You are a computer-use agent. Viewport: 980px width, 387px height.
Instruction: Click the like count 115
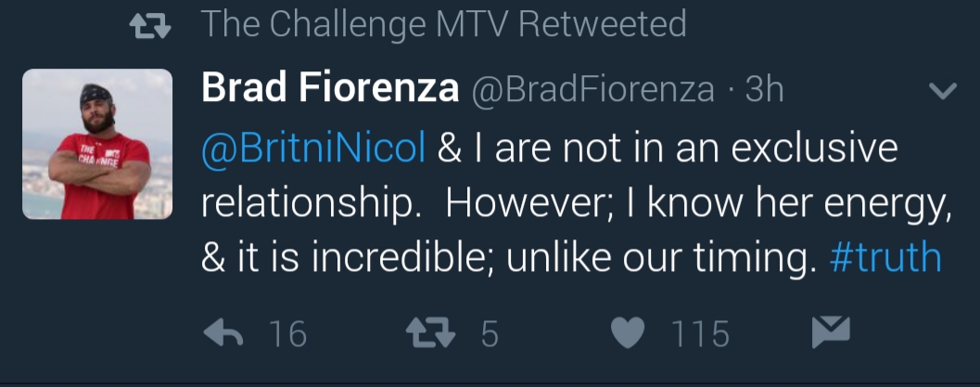pyautogui.click(x=700, y=333)
